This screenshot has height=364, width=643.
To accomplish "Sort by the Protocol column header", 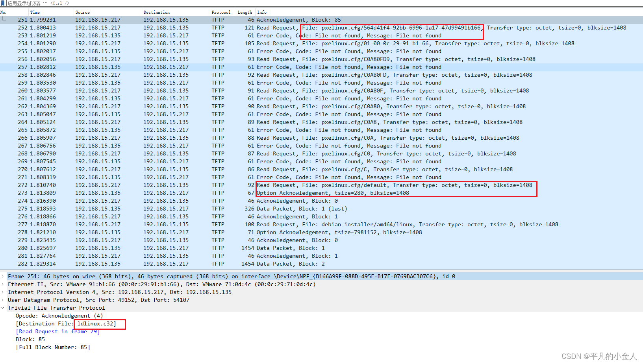I will (x=223, y=12).
